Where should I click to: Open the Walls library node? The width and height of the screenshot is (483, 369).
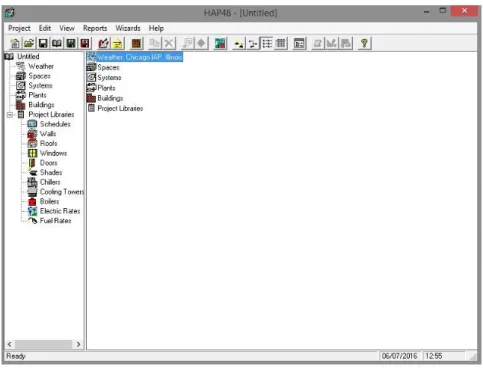[48, 134]
